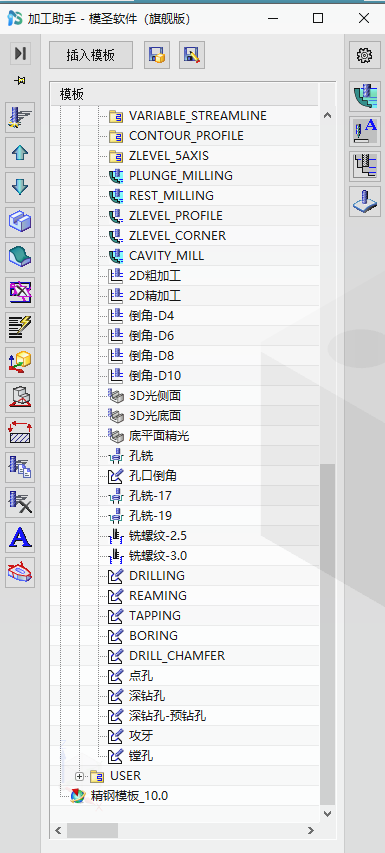Click the vertical scrollbar down arrow
Image resolution: width=385 pixels, height=853 pixels.
pyautogui.click(x=327, y=814)
